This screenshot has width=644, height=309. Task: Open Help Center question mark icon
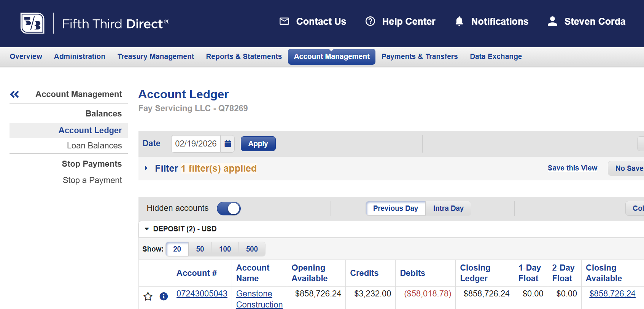pos(370,21)
